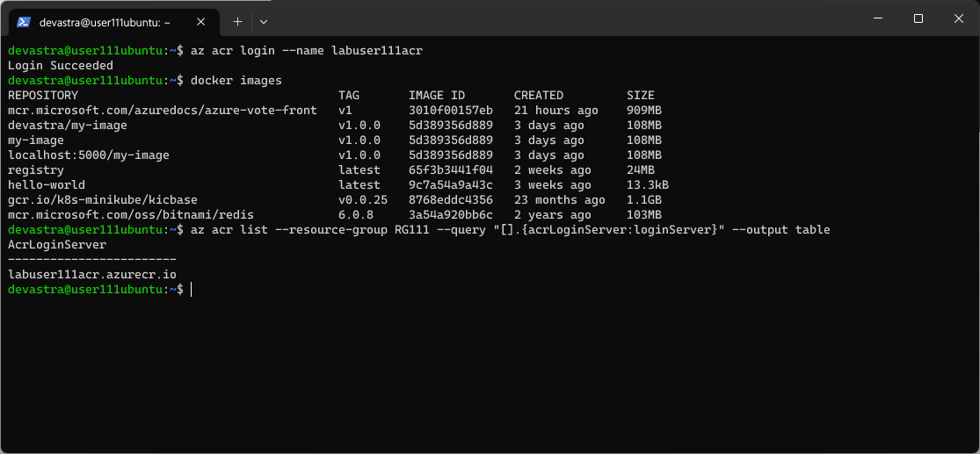
Task: Close the terminal window
Action: [x=958, y=18]
